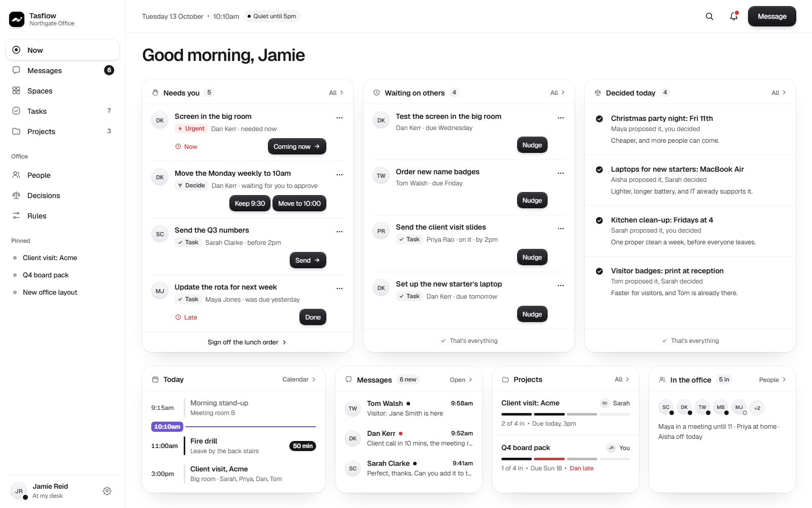The height and width of the screenshot is (508, 812).
Task: Open more options for Send the Q3 numbers
Action: coord(340,231)
